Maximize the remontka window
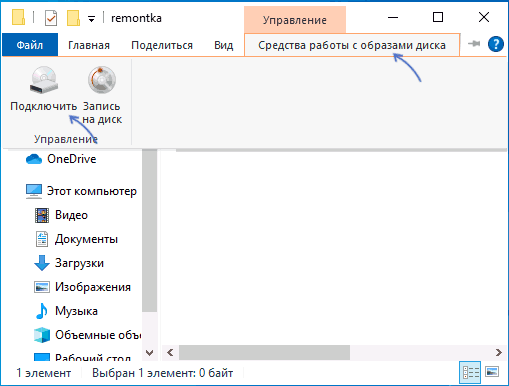 [438, 17]
